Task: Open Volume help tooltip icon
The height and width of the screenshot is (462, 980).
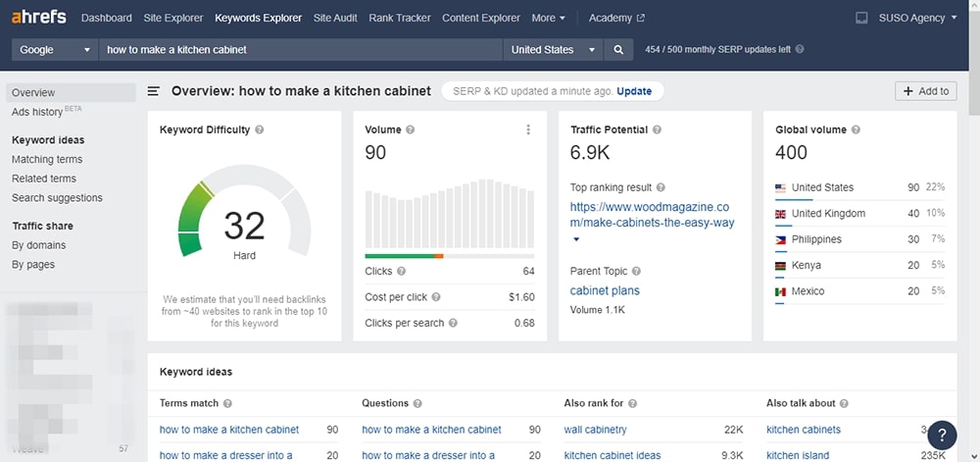Action: tap(410, 130)
